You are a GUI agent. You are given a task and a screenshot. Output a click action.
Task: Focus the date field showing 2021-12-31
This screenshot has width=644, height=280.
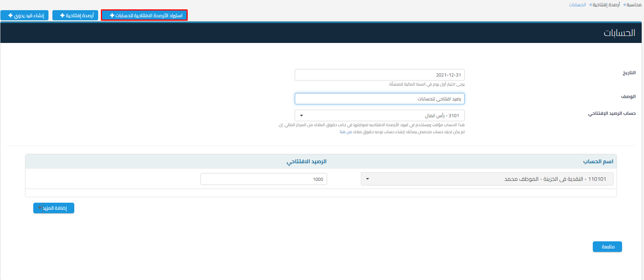pyautogui.click(x=379, y=75)
